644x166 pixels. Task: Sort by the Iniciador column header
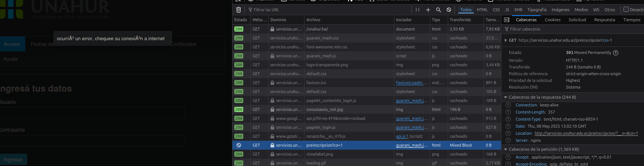412,20
